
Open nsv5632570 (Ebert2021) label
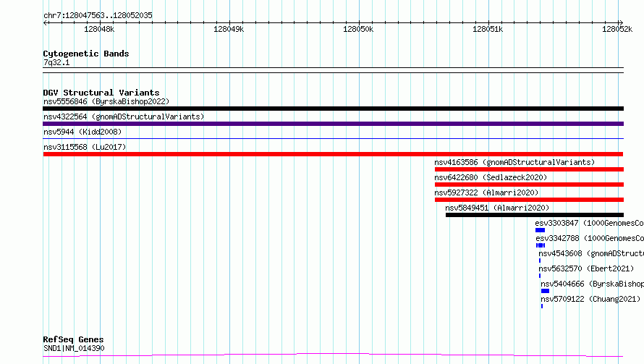[586, 268]
